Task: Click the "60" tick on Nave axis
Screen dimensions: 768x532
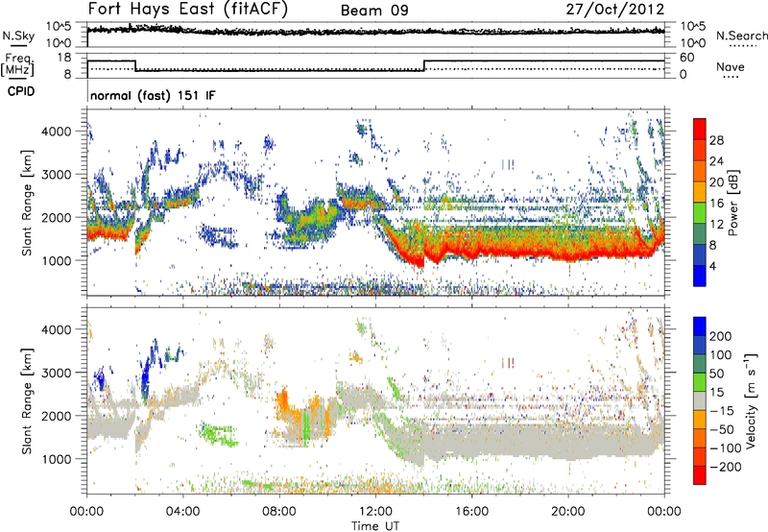Action: [x=686, y=58]
